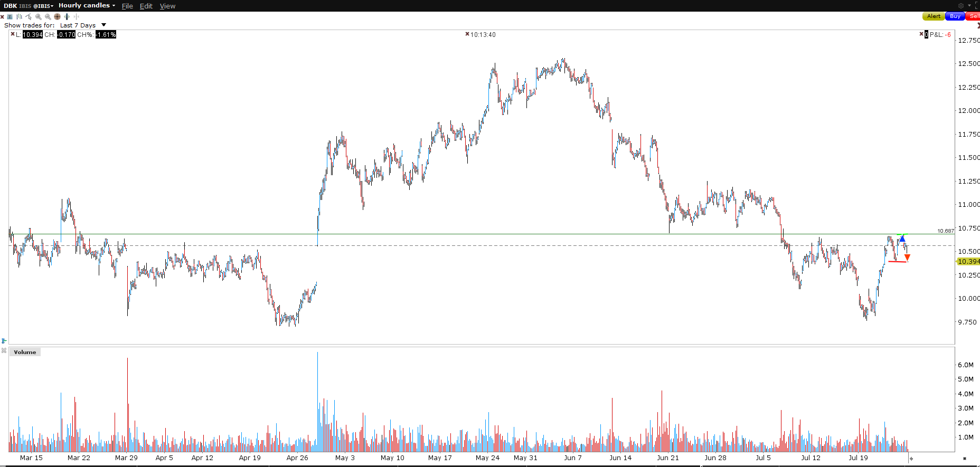Click the 12.500 price axis label
Image resolution: width=980 pixels, height=467 pixels.
[969, 63]
